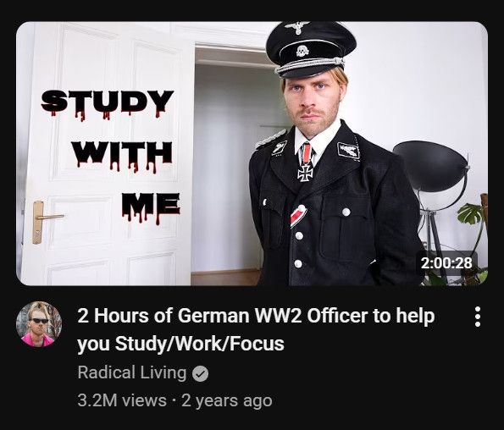This screenshot has height=430, width=504.
Task: Open the video thumbnail
Action: 252,153
